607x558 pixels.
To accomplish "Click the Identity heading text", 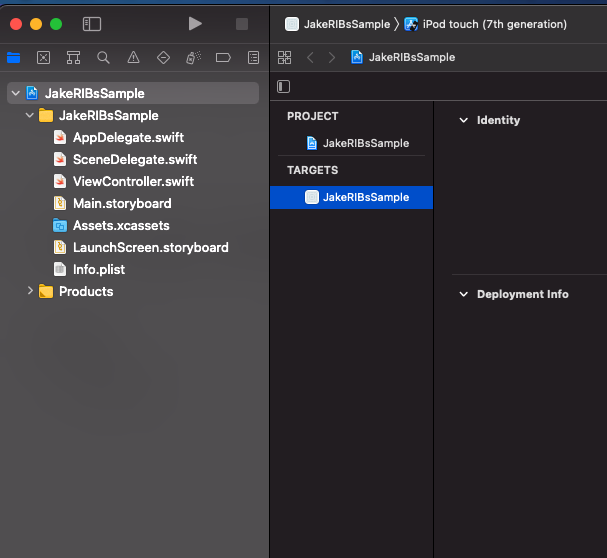I will click(x=499, y=120).
